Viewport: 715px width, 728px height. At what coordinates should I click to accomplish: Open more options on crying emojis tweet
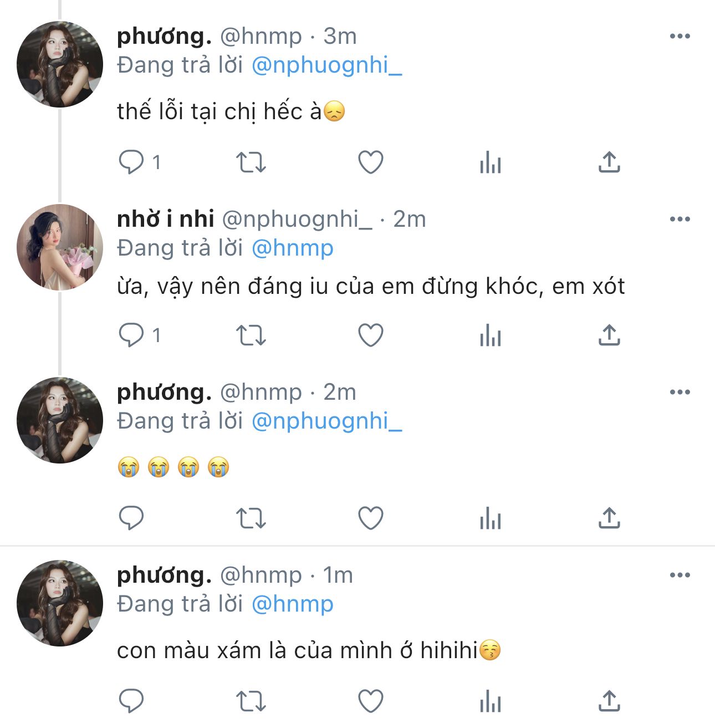pyautogui.click(x=680, y=393)
